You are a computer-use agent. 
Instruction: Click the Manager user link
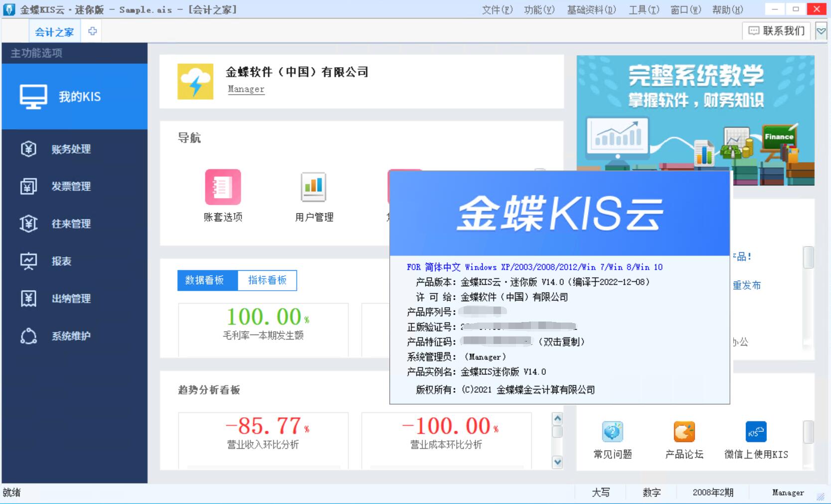(x=246, y=89)
